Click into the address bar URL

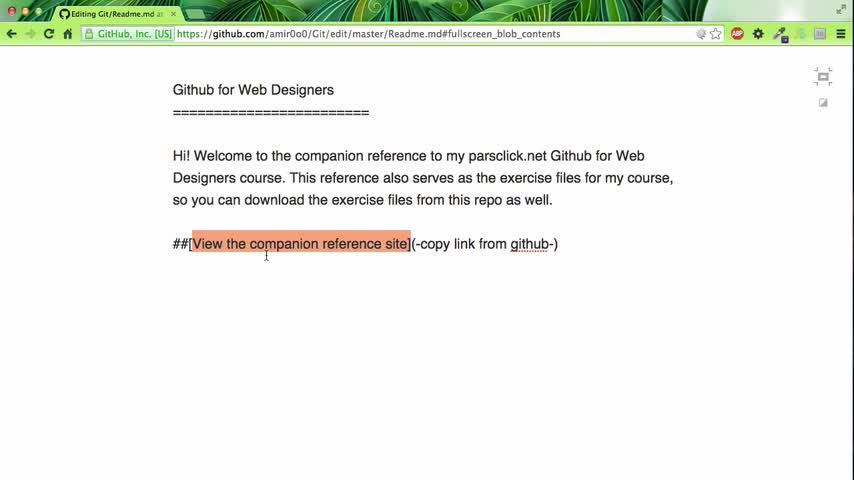[x=400, y=34]
